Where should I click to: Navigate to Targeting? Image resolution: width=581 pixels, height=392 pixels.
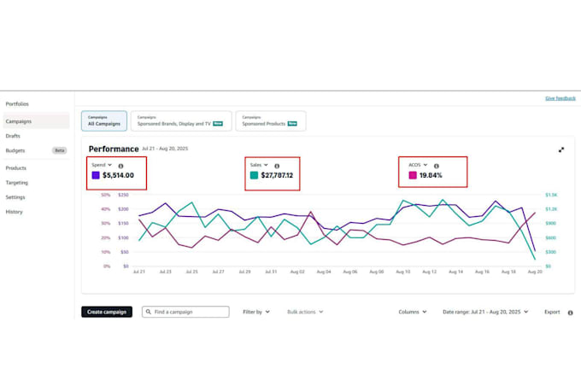(x=17, y=183)
